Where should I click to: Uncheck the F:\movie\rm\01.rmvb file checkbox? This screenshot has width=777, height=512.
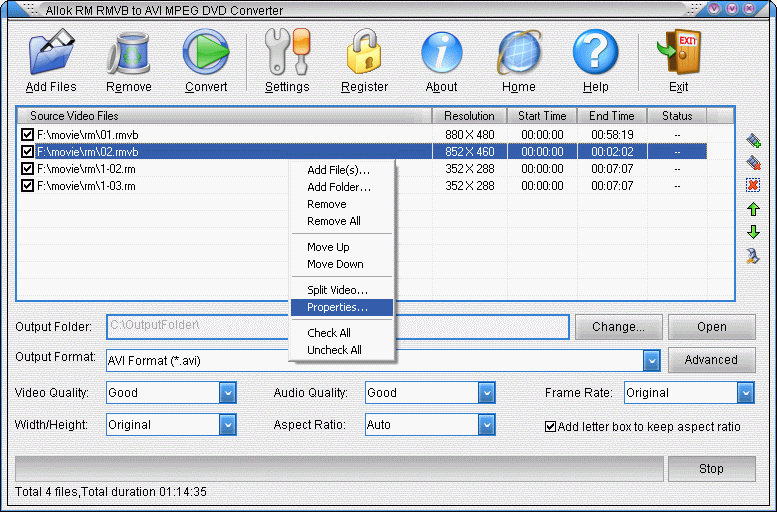27,135
